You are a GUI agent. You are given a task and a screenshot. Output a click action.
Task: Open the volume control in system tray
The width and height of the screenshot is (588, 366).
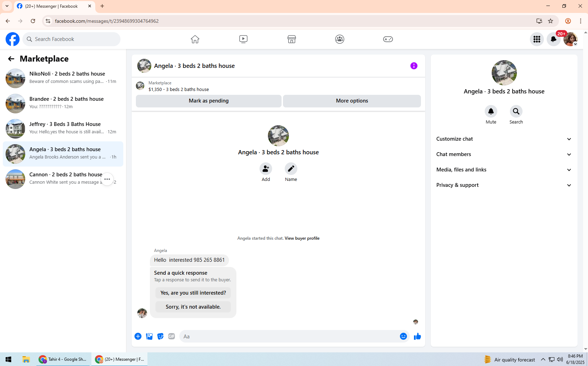(x=560, y=359)
